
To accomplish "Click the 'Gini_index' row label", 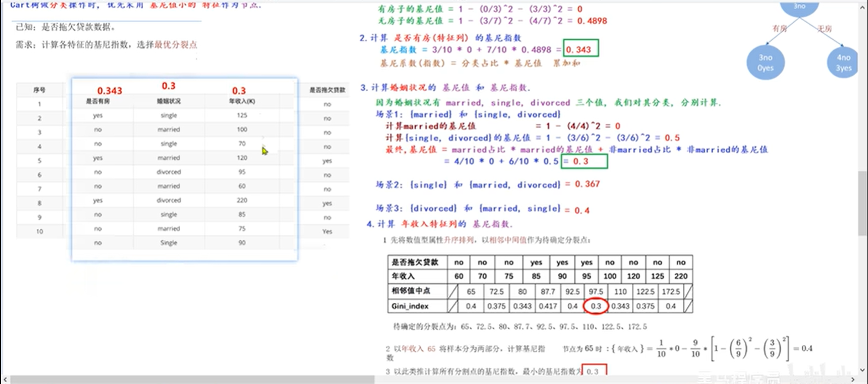I will 410,306.
